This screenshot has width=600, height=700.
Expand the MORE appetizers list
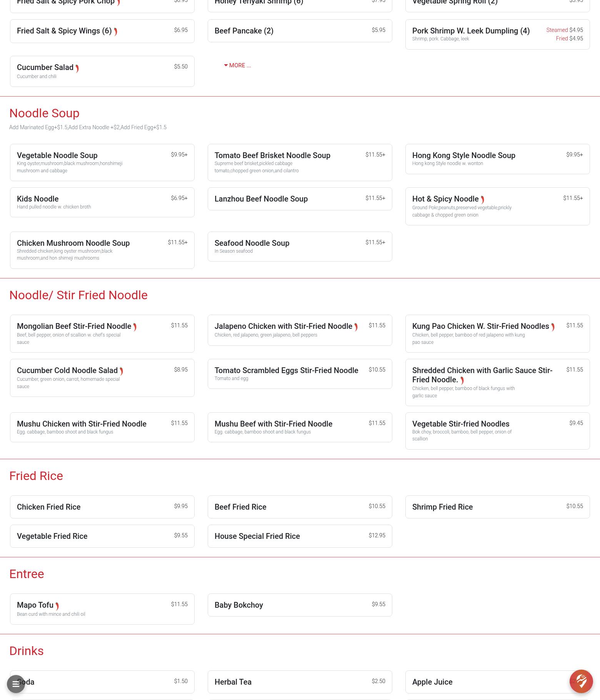click(x=237, y=65)
